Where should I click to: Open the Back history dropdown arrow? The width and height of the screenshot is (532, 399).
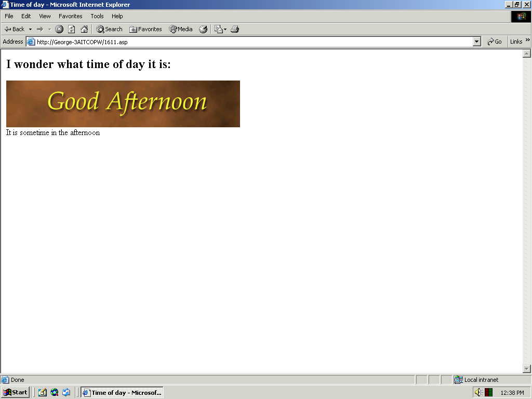pyautogui.click(x=30, y=29)
